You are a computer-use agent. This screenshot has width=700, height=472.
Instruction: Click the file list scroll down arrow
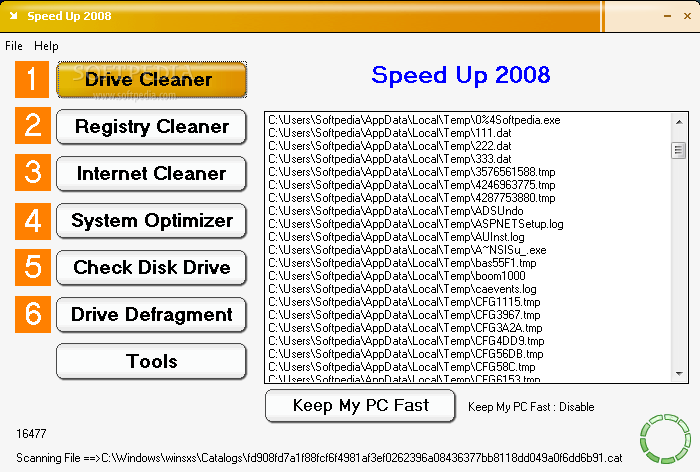(x=679, y=373)
